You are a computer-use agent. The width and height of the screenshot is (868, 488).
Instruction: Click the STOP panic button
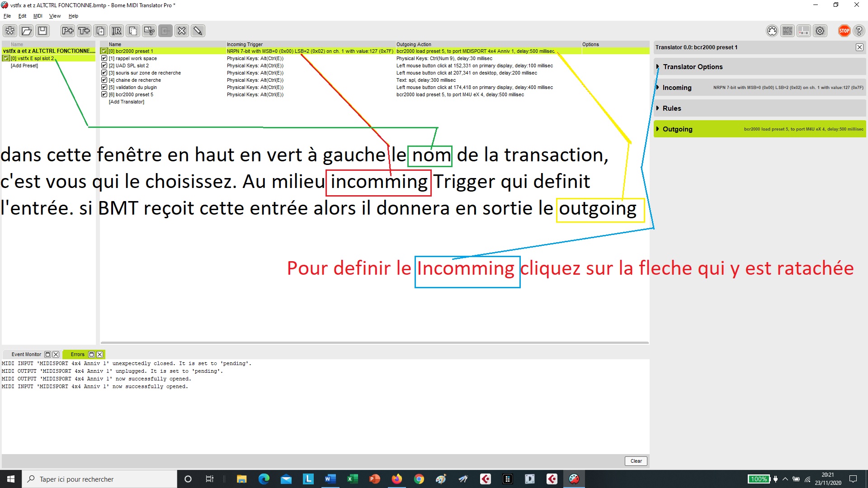pos(844,31)
